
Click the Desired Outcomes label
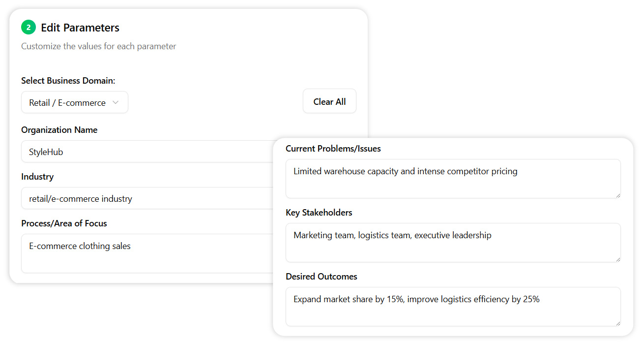pos(321,277)
